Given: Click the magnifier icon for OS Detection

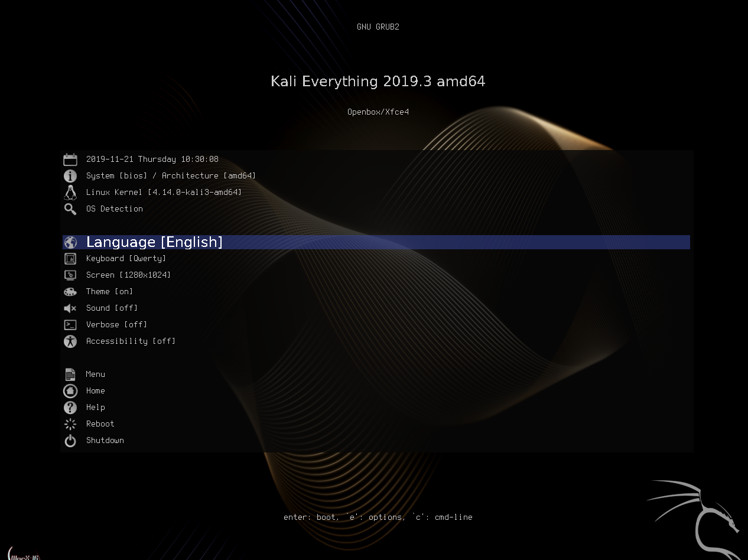Looking at the screenshot, I should tap(70, 209).
